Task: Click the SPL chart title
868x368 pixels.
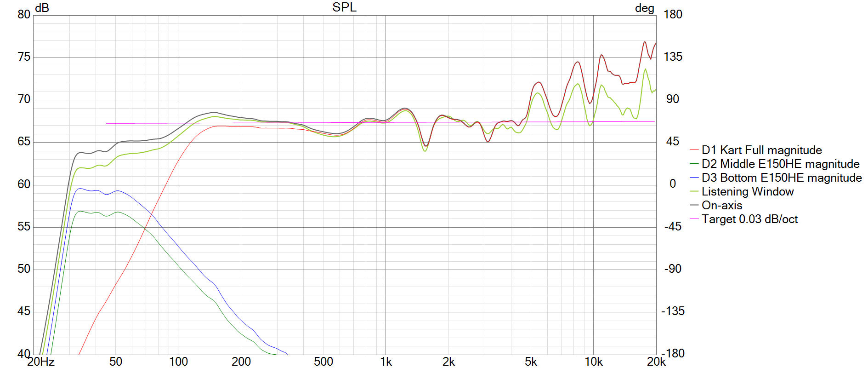Action: pyautogui.click(x=344, y=7)
